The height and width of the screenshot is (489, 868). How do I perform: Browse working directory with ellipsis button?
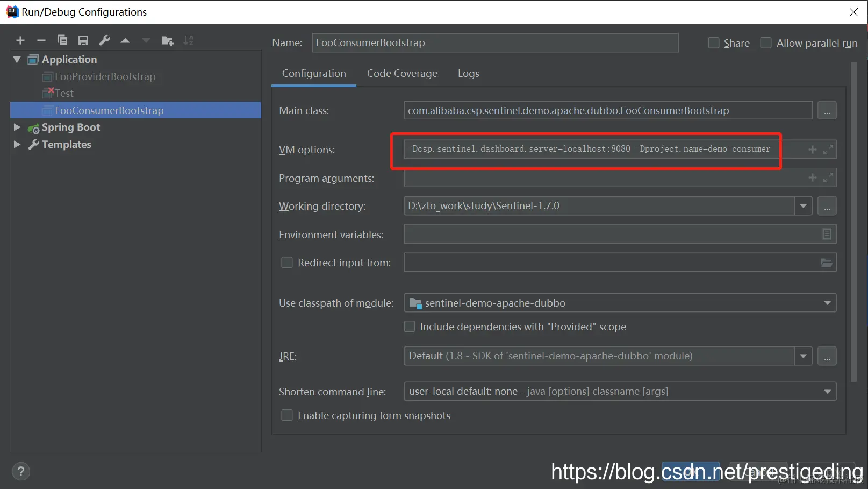pyautogui.click(x=827, y=206)
